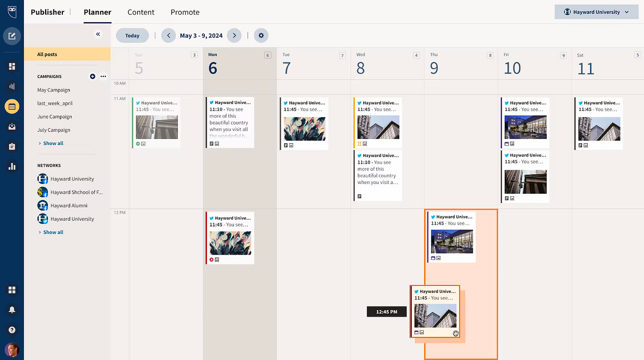Select Hayward University Facebook network
Screen dimensions: 644x360
(65, 179)
